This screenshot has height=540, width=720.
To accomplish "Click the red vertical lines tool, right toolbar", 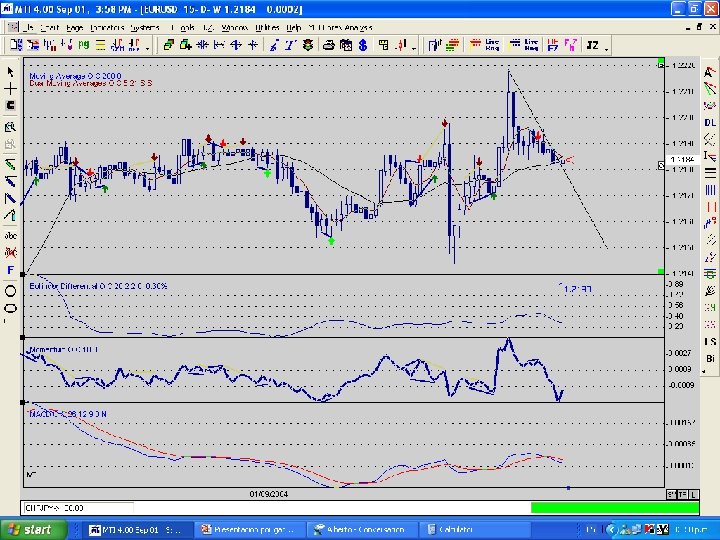I will click(x=710, y=207).
